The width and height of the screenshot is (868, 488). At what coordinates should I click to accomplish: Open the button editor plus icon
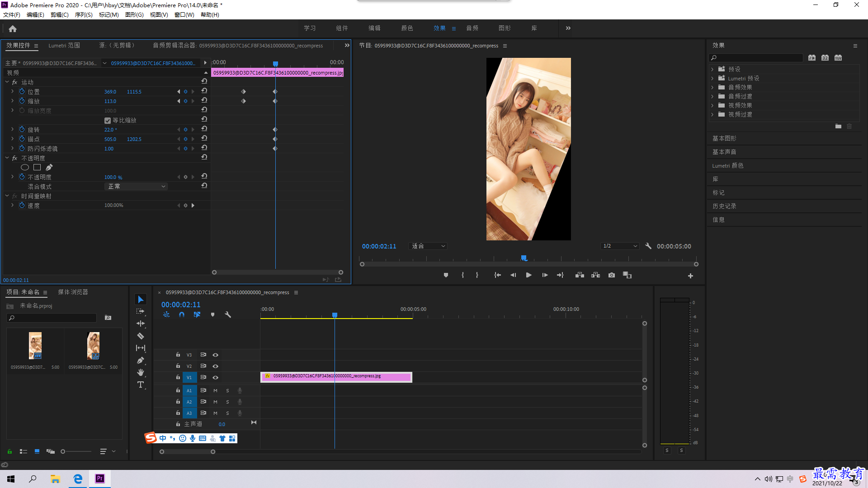coord(690,276)
